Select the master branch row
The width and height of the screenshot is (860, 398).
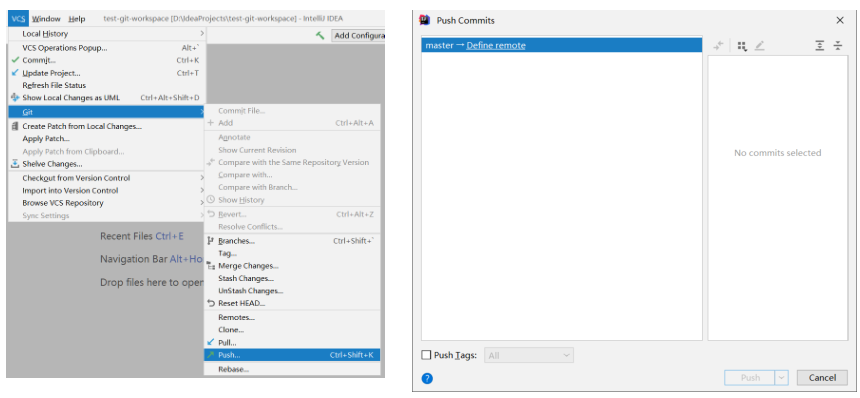pyautogui.click(x=562, y=46)
